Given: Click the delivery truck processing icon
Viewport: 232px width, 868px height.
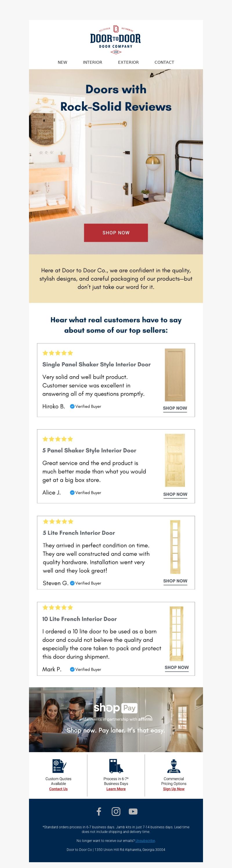Looking at the screenshot, I should pyautogui.click(x=116, y=766).
